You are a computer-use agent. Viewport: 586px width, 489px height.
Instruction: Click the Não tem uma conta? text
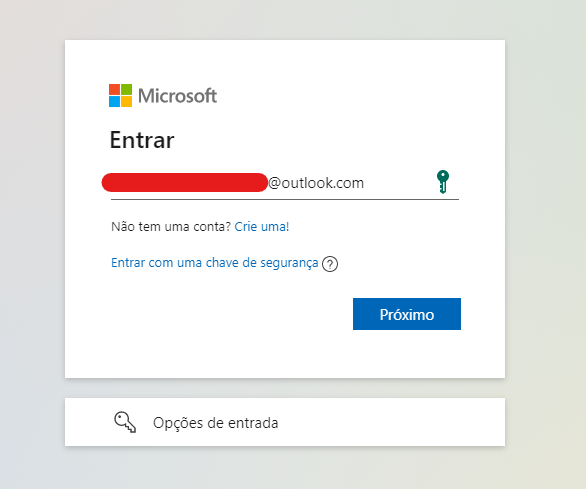tap(171, 227)
